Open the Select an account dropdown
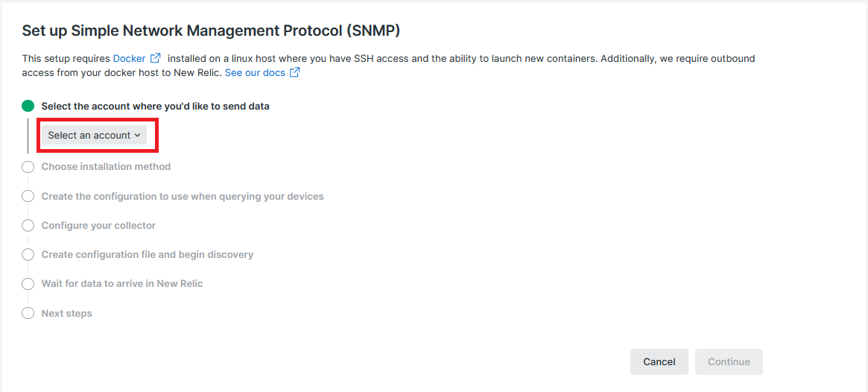 point(94,135)
